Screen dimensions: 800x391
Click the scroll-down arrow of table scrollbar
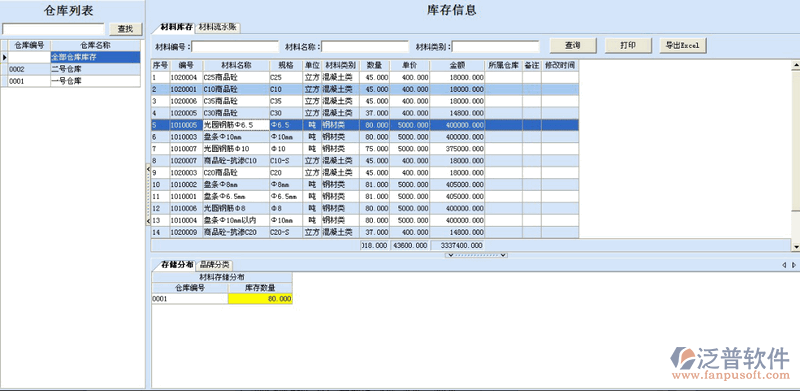(795, 247)
